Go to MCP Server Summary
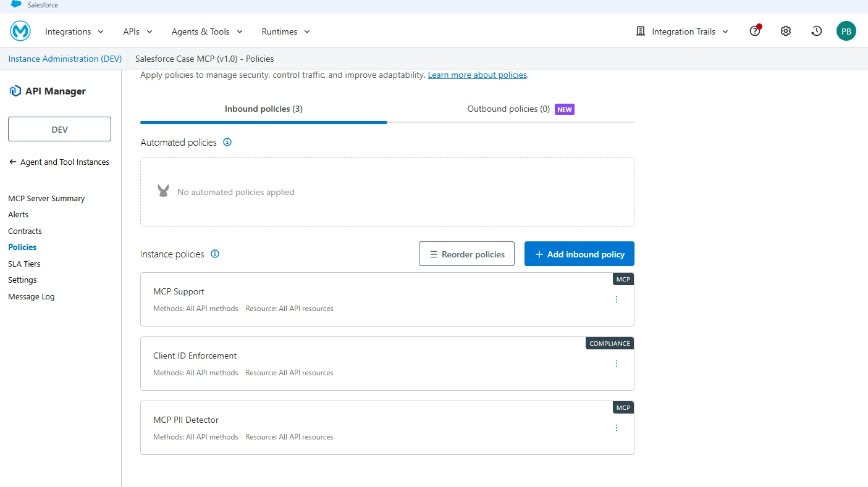Image resolution: width=868 pixels, height=487 pixels. click(x=46, y=198)
